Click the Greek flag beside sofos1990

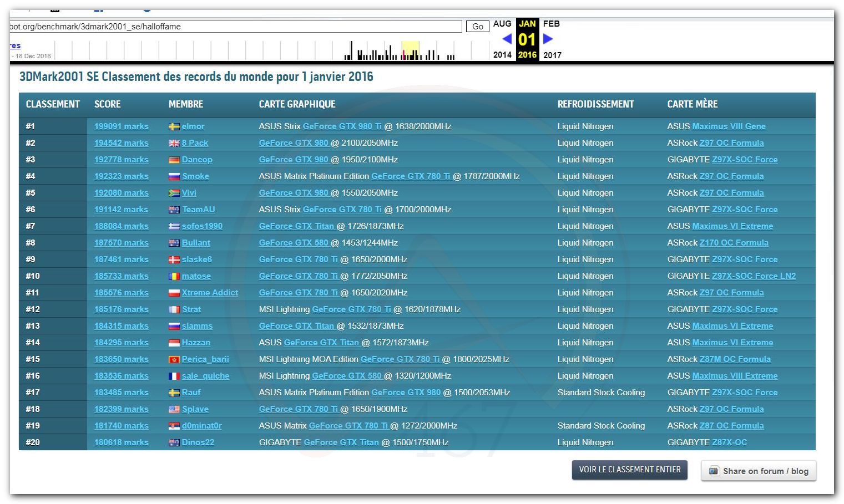click(x=174, y=226)
